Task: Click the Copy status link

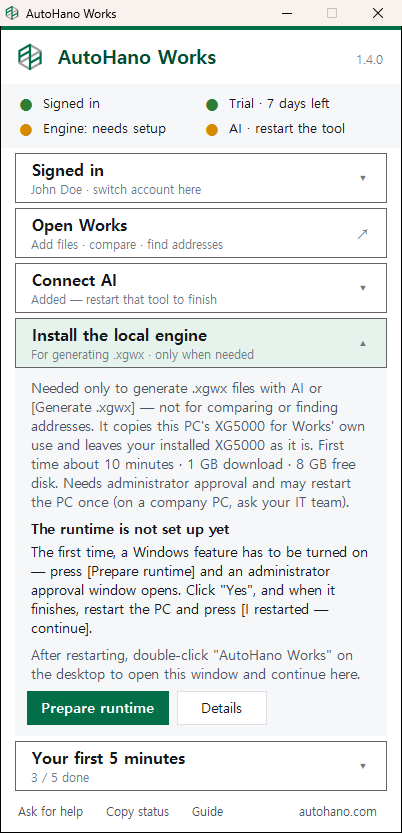Action: click(138, 812)
